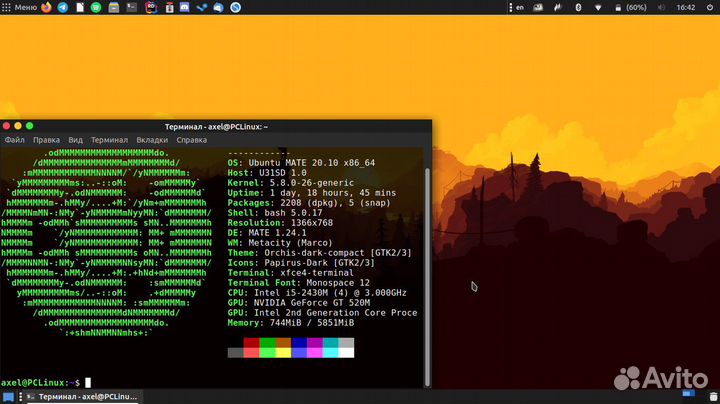This screenshot has height=404, width=720.
Task: Open the battery indicator showing 60%
Action: tap(627, 7)
